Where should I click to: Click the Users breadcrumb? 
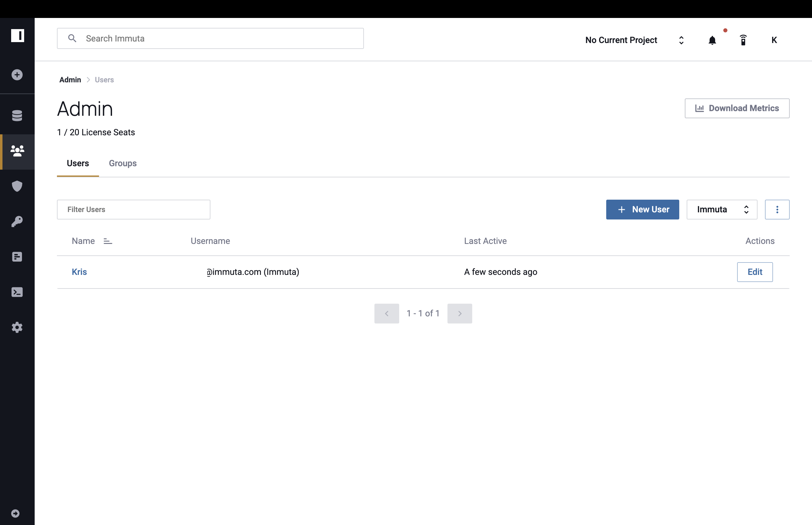click(104, 80)
